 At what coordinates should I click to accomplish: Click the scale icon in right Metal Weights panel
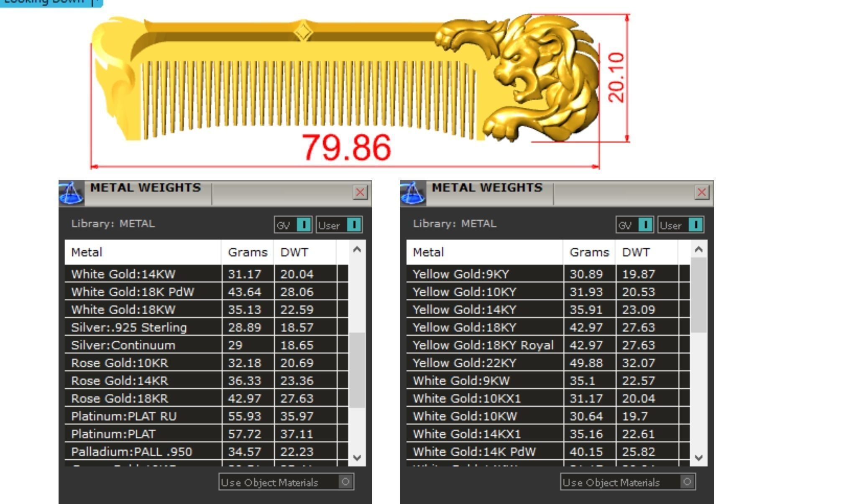pos(413,193)
